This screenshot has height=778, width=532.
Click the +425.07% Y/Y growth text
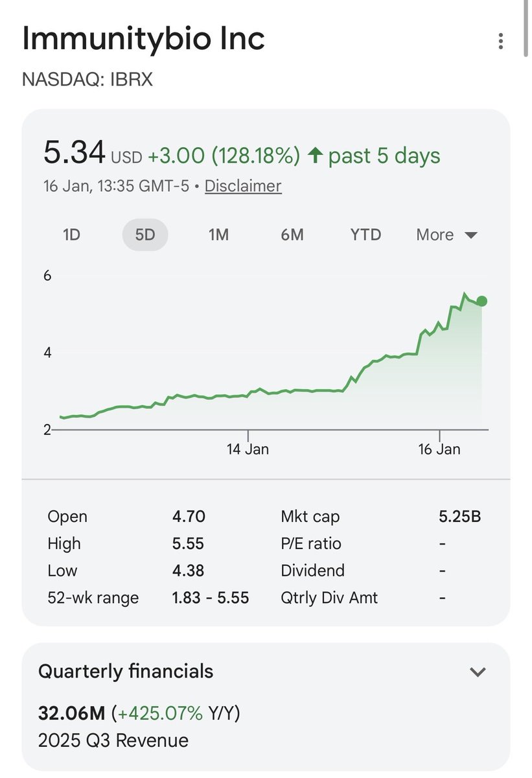[176, 714]
